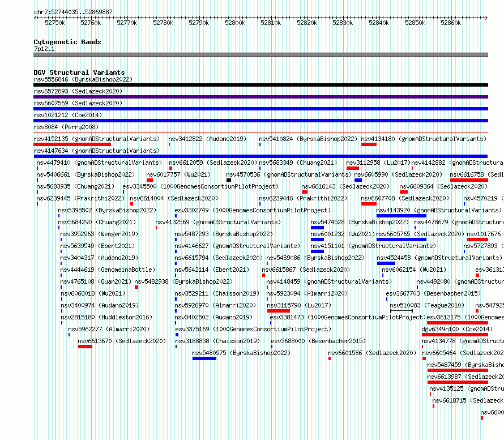504x440 pixels.
Task: Select the nsv6572893 purple variant bar
Action: click(x=260, y=97)
